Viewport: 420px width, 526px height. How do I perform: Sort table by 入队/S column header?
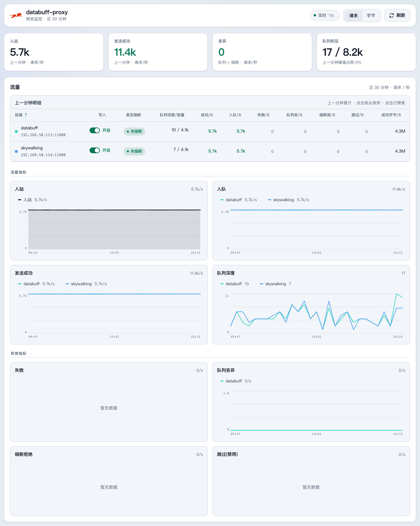(x=235, y=115)
